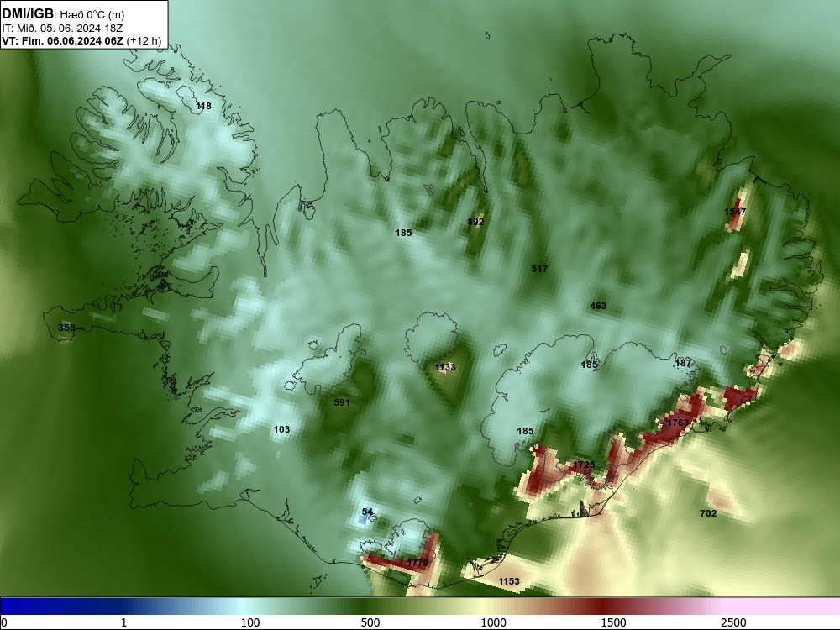Select the 702 value over the sea
Screen dimensions: 840x630
coord(708,513)
